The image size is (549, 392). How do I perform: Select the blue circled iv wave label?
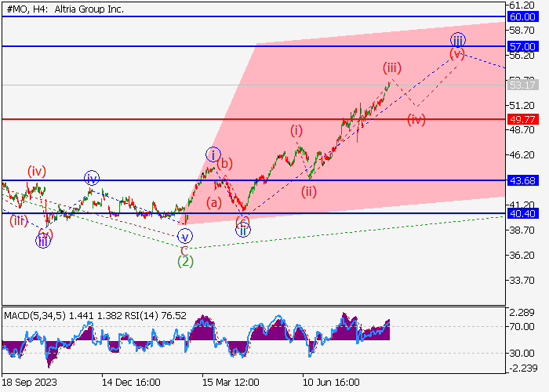coord(92,179)
